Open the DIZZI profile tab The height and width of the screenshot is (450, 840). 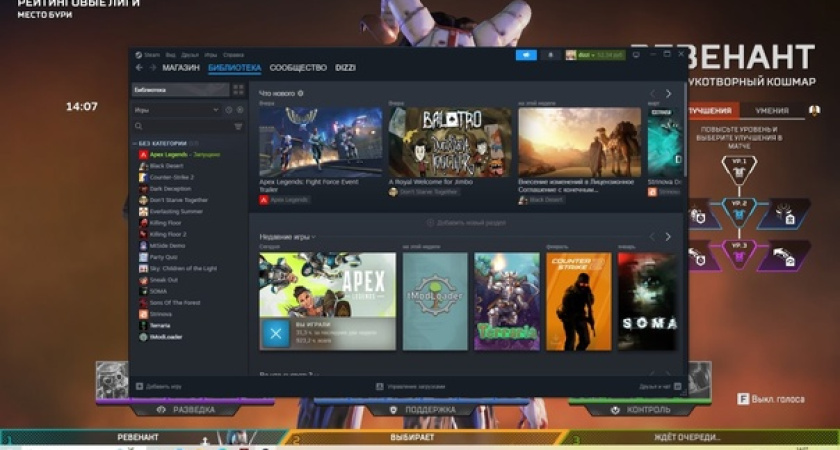345,68
